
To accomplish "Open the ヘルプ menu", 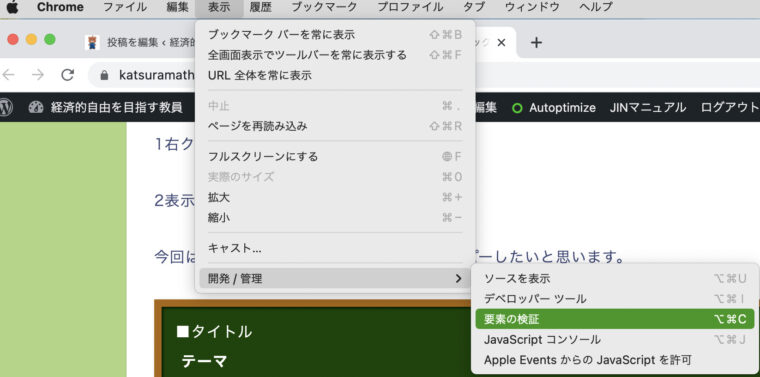I will pyautogui.click(x=596, y=7).
